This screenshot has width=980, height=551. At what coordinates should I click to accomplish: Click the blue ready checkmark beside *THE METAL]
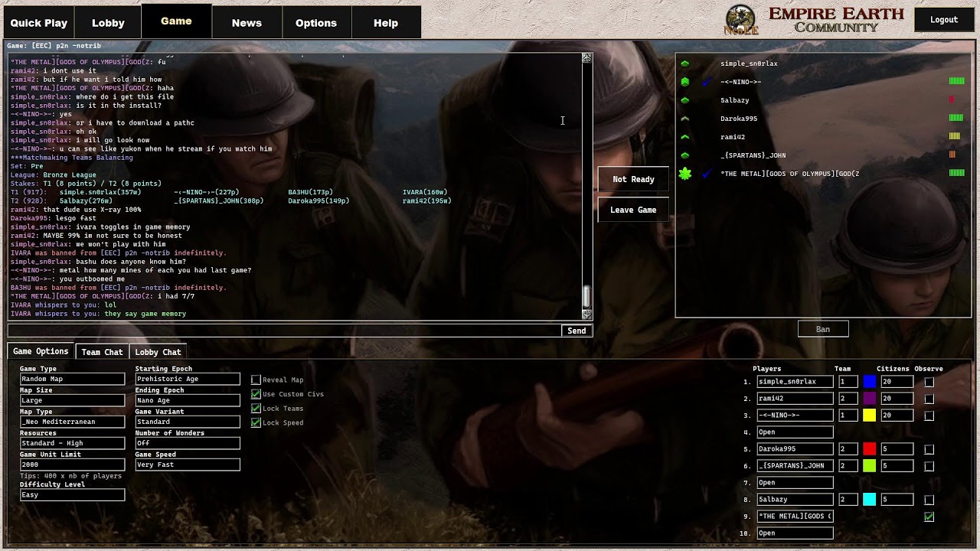[x=707, y=174]
